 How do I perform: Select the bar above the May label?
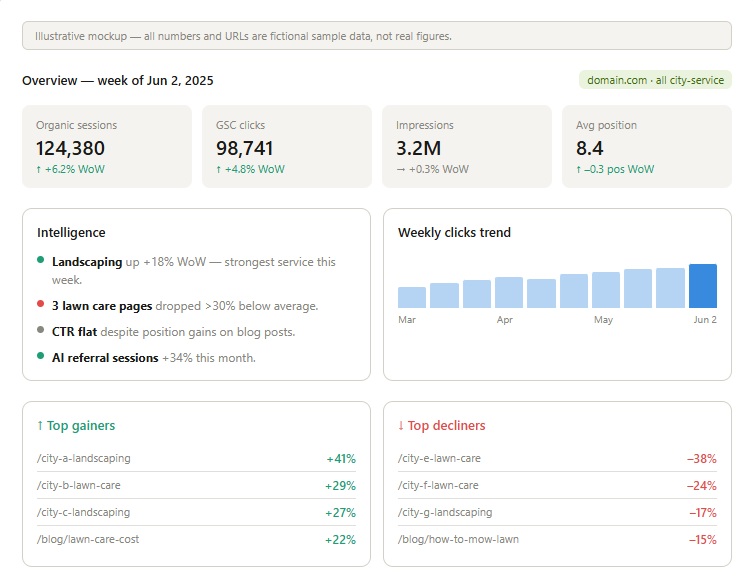(x=606, y=290)
